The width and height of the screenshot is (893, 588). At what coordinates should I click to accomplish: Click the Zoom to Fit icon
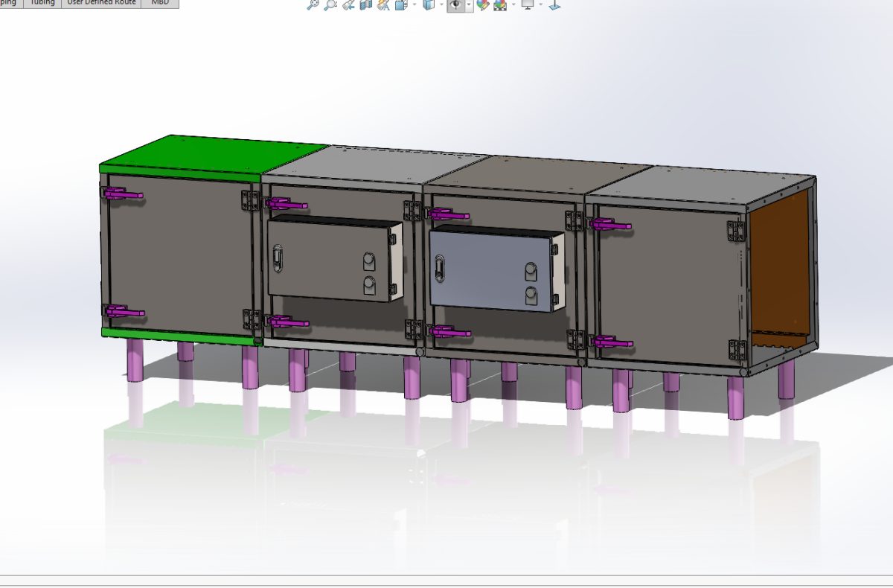pos(313,4)
